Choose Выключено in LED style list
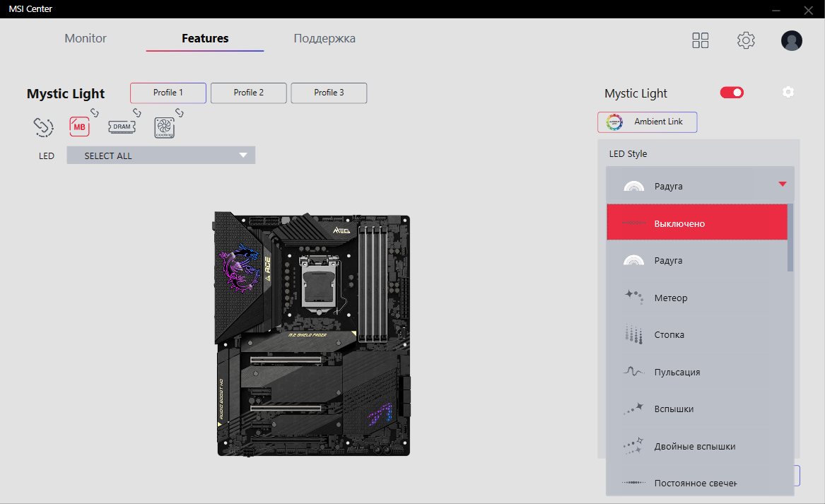The height and width of the screenshot is (504, 825). (x=697, y=223)
